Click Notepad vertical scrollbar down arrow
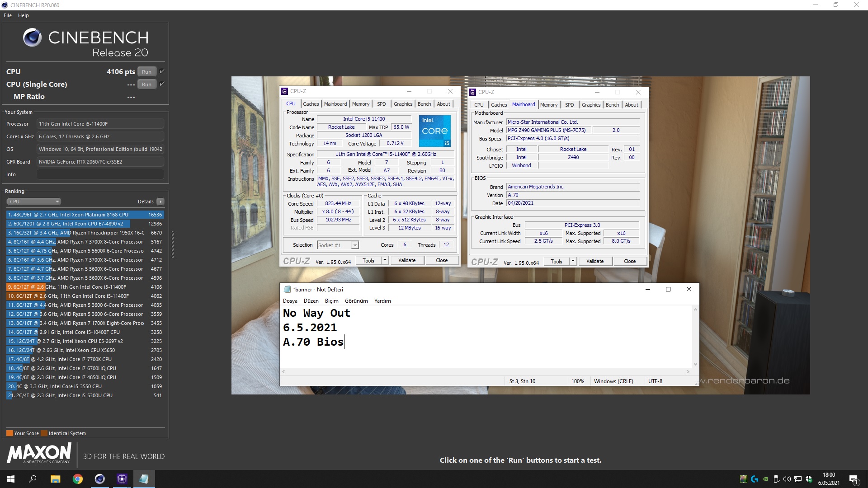 tap(695, 364)
